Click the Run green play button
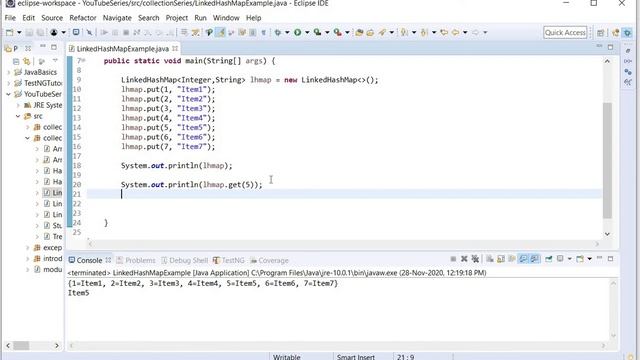 pos(298,32)
